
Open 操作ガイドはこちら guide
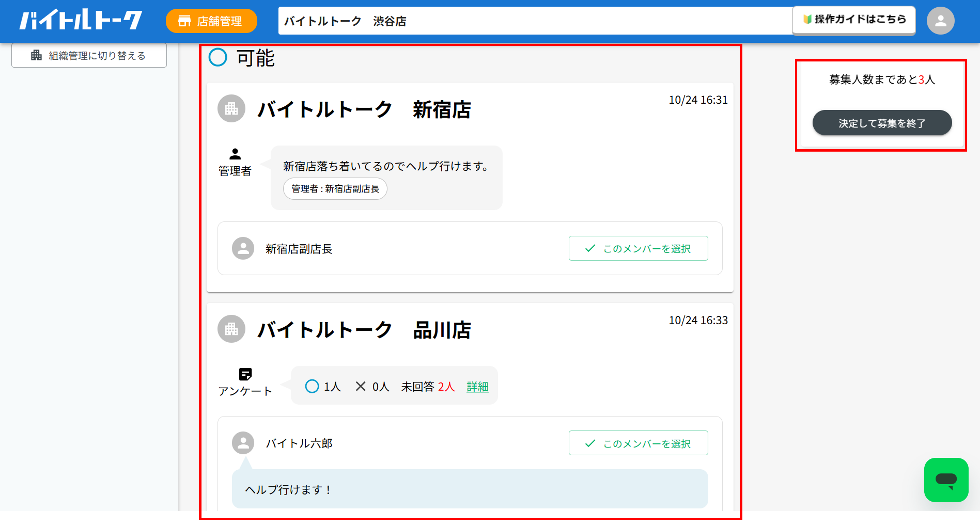coord(854,20)
